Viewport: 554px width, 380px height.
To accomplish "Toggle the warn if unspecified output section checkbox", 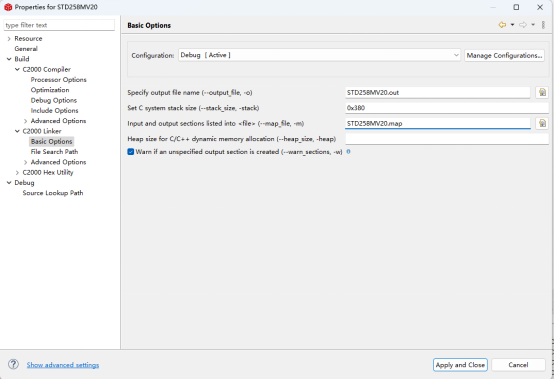I will pyautogui.click(x=131, y=152).
